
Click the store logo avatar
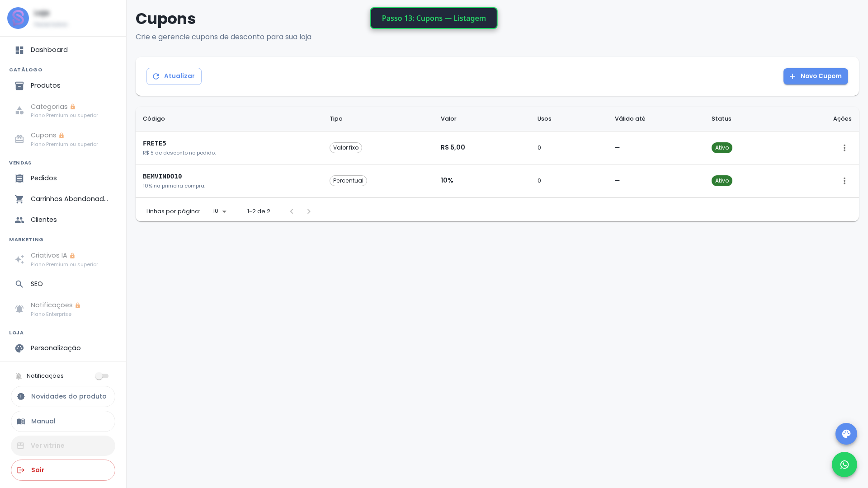(x=18, y=18)
